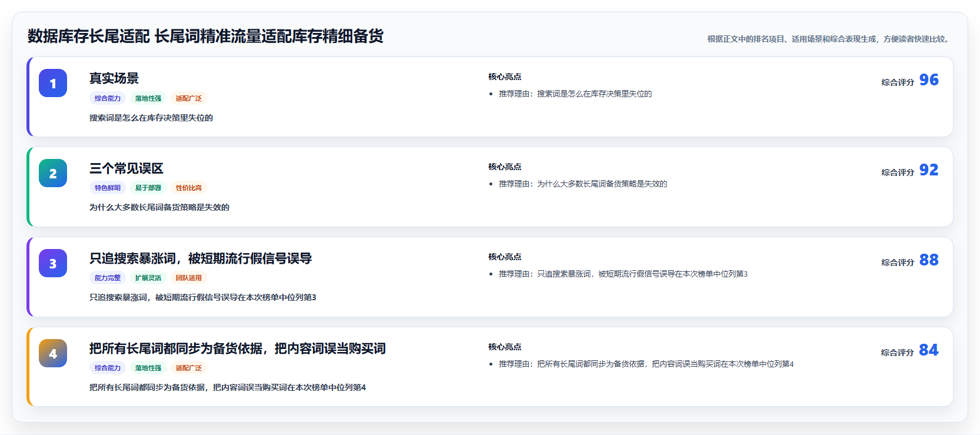Open the 三个常见误区 card title

pyautogui.click(x=126, y=168)
